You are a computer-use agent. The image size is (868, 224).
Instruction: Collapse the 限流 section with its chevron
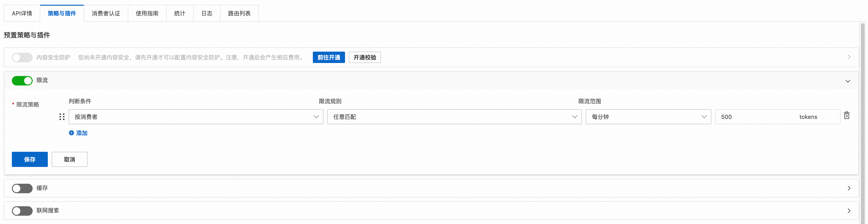(x=847, y=81)
